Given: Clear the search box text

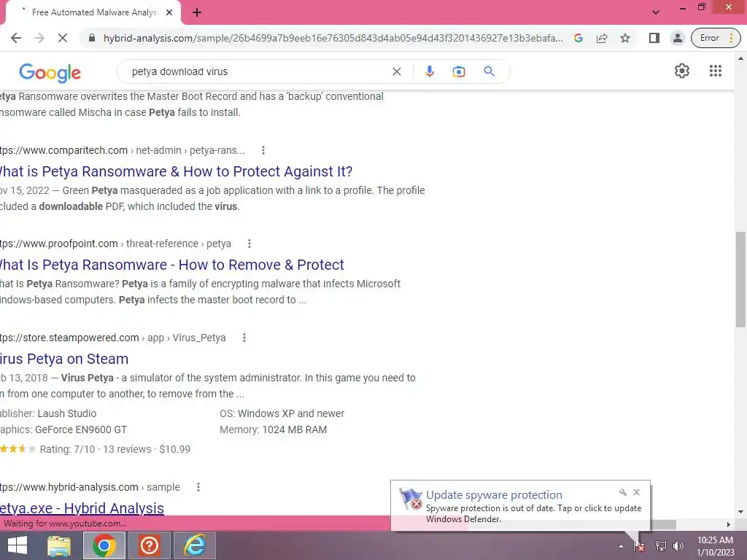Looking at the screenshot, I should (396, 71).
